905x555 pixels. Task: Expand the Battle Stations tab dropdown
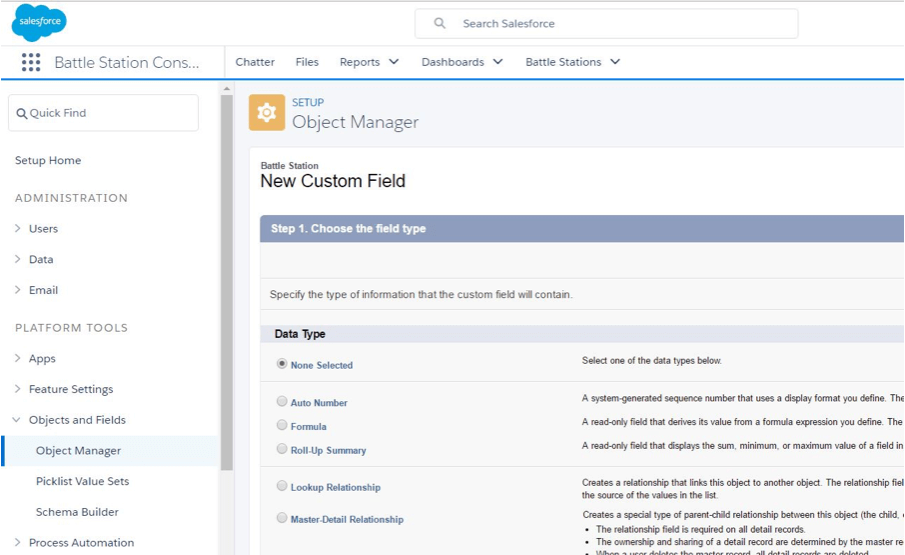[615, 62]
